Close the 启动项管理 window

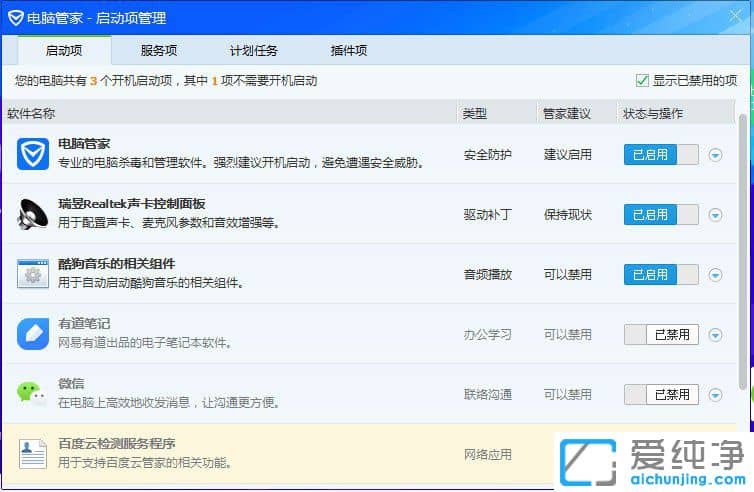click(735, 16)
